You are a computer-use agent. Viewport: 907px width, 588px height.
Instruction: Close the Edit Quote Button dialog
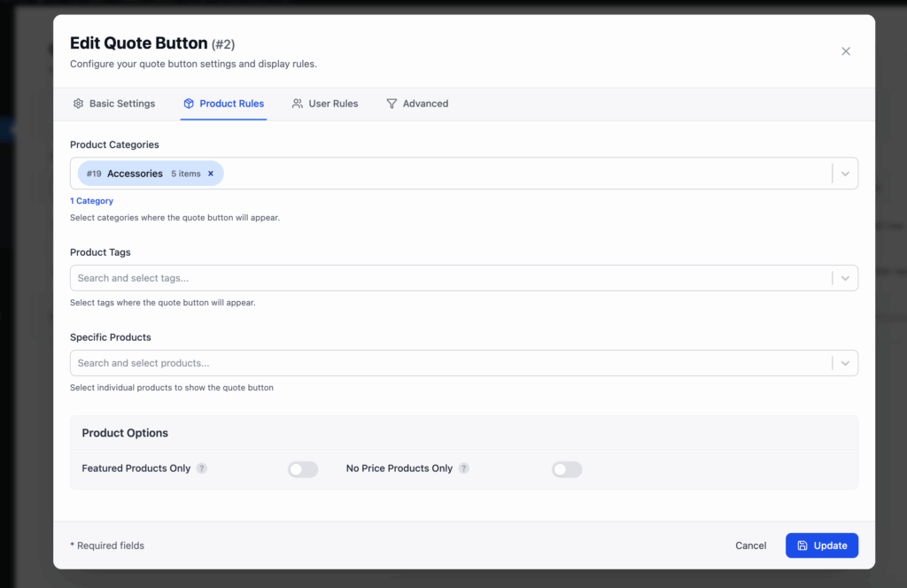point(846,51)
